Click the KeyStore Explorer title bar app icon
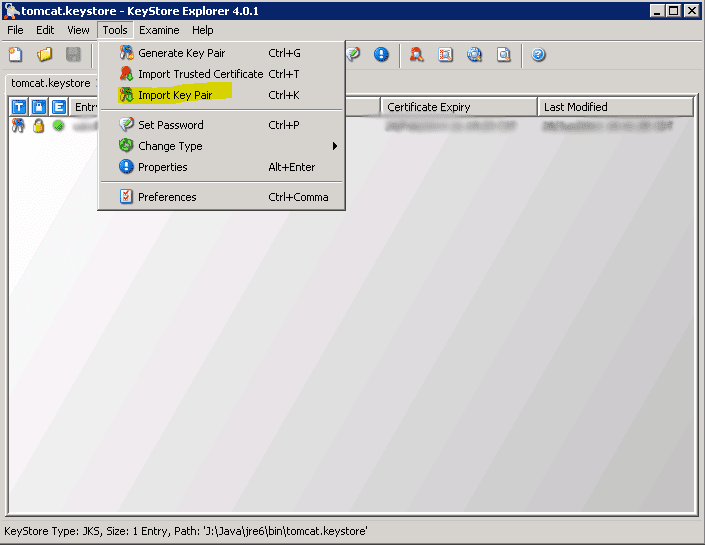This screenshot has width=705, height=545. 11,11
